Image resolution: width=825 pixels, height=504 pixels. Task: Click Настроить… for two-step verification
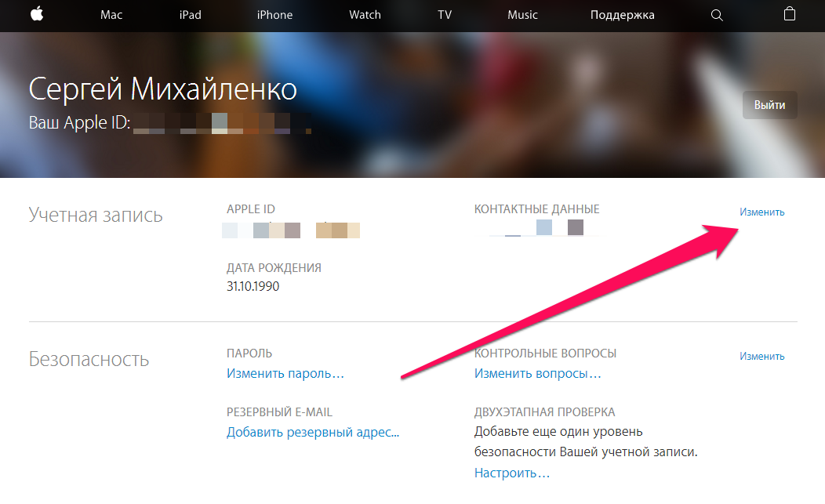(x=512, y=473)
